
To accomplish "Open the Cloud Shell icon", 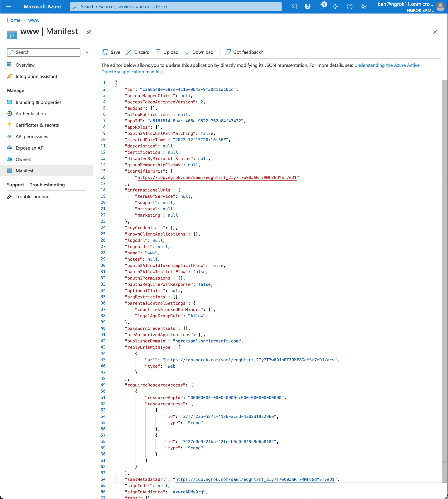I will (x=293, y=7).
